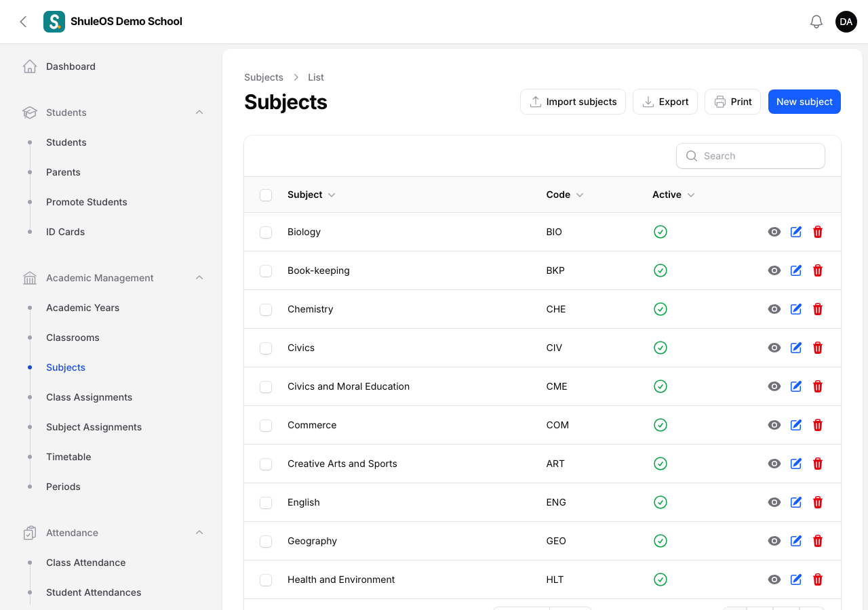This screenshot has width=868, height=610.
Task: Edit the Geography subject
Action: click(796, 541)
